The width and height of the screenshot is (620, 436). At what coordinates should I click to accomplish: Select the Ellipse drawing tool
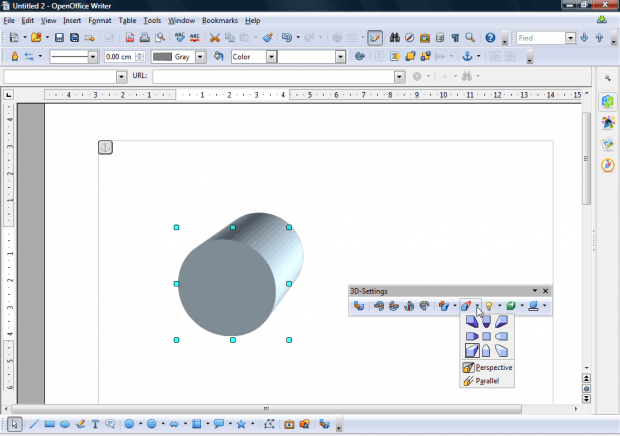[65, 424]
